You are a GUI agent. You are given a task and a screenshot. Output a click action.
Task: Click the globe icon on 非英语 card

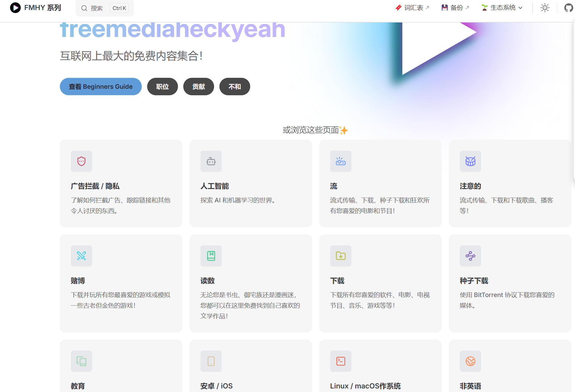point(470,361)
